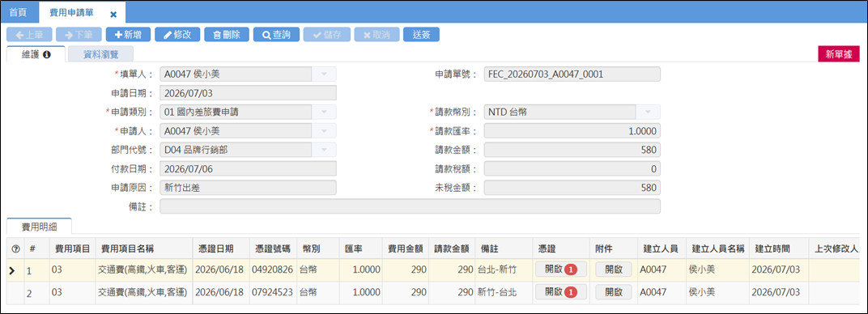Click the 申請日期 field

248,93
